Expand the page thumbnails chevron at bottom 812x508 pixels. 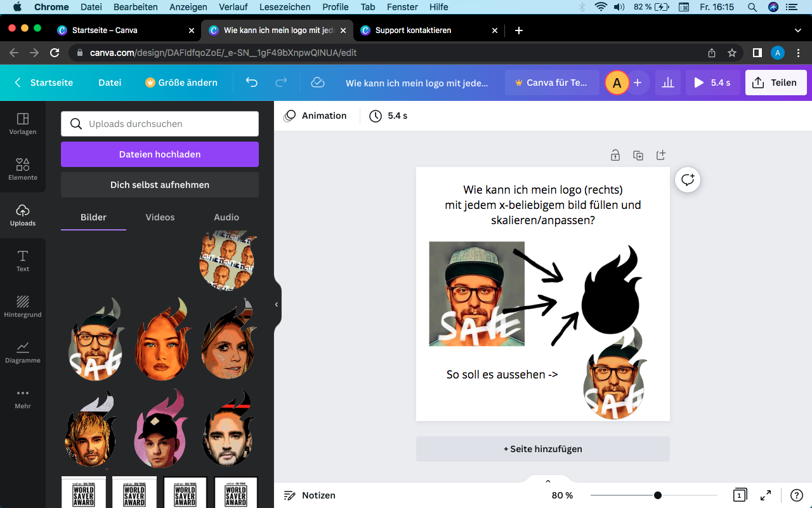point(548,481)
